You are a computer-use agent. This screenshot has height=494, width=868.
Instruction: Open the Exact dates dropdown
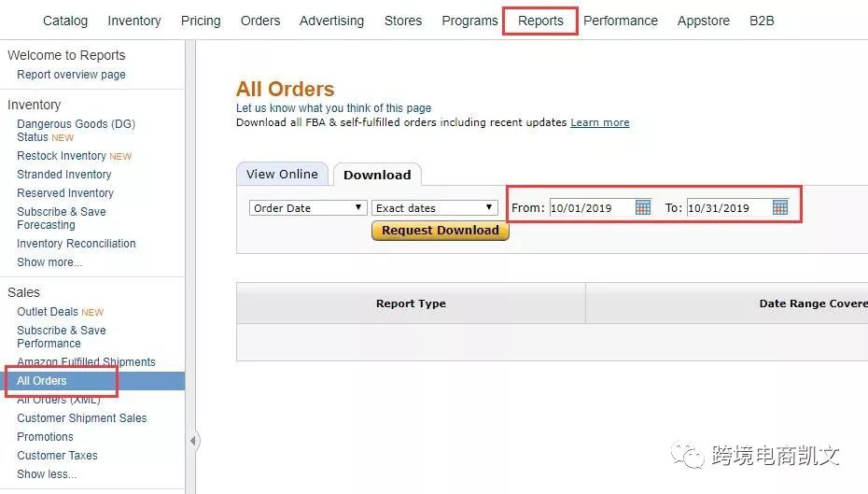point(435,208)
